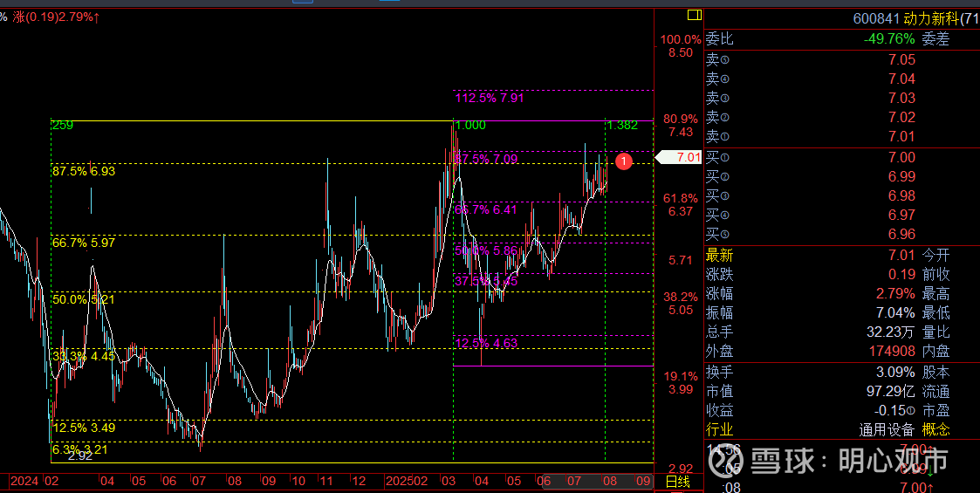The image size is (980, 493).
Task: Click the 振幅 value 7.04%
Action: point(894,313)
